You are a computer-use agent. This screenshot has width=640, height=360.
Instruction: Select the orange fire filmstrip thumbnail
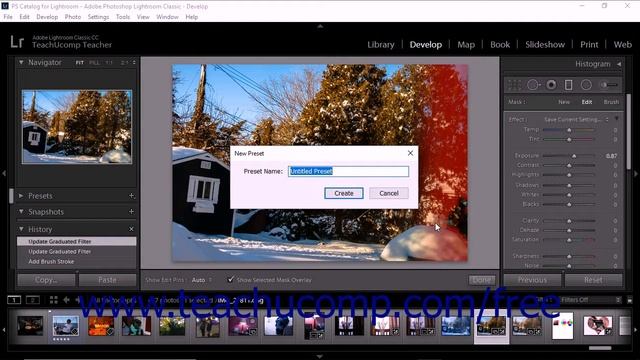click(101, 327)
